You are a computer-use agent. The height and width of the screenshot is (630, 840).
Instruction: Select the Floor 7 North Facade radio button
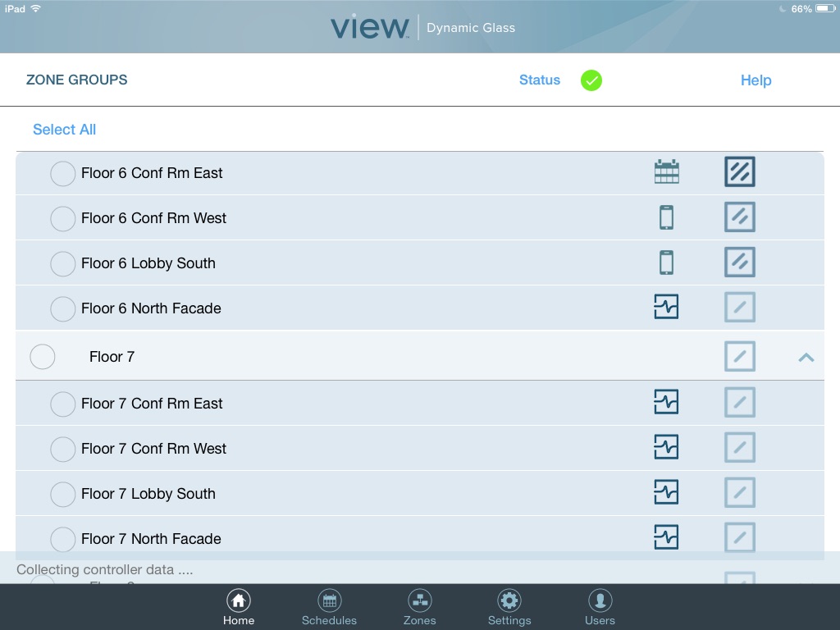[x=63, y=539]
